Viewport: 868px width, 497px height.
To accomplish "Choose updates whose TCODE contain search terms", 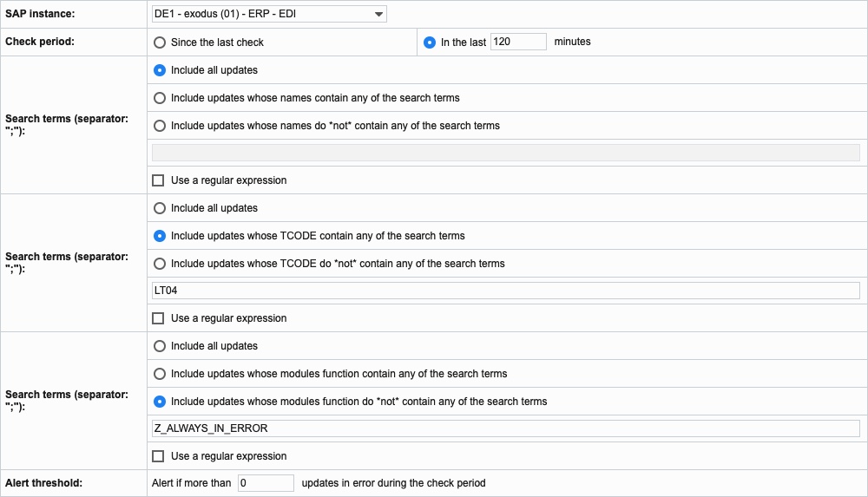I will (160, 236).
